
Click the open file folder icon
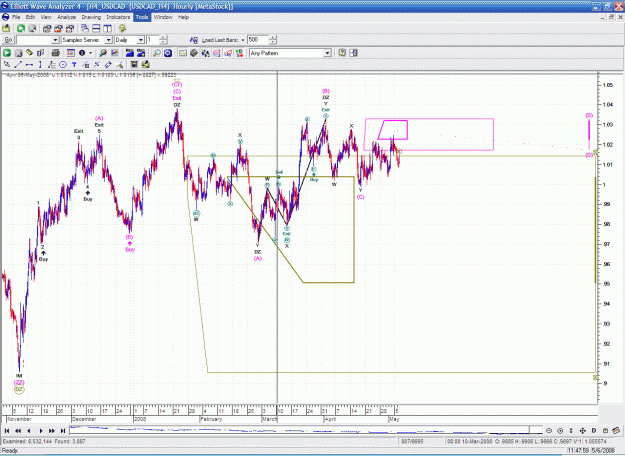tap(6, 28)
